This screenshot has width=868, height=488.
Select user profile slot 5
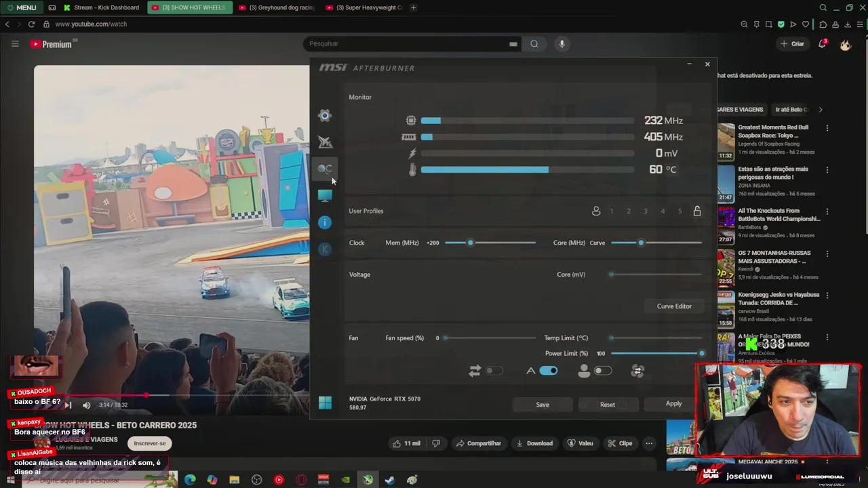tap(680, 211)
